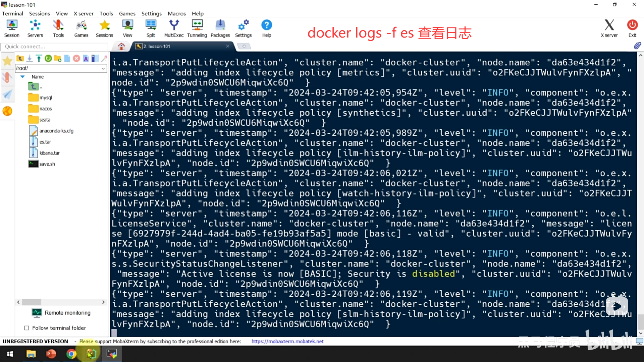644x362 pixels.
Task: Click the upload to current folder arrow
Action: pos(39,59)
